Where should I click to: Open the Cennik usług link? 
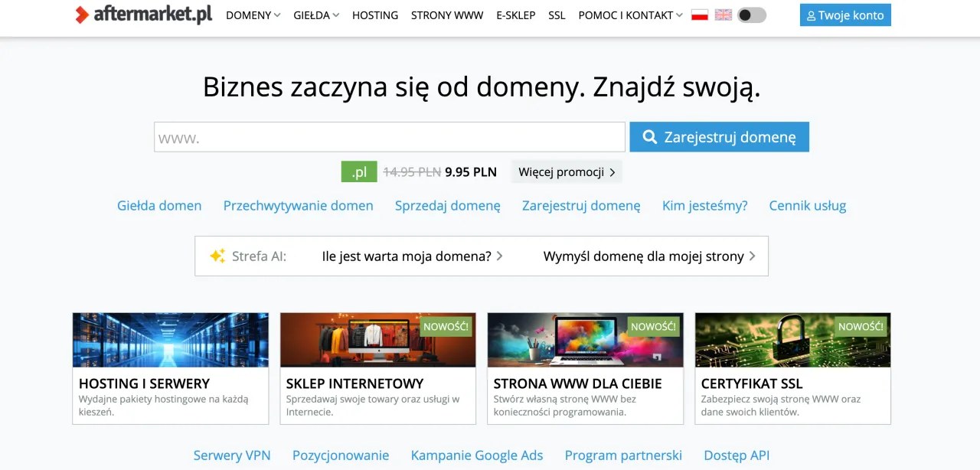click(x=807, y=205)
